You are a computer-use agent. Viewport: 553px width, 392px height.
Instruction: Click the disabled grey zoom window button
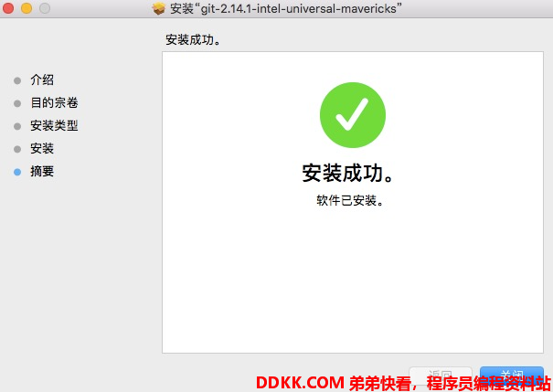45,8
